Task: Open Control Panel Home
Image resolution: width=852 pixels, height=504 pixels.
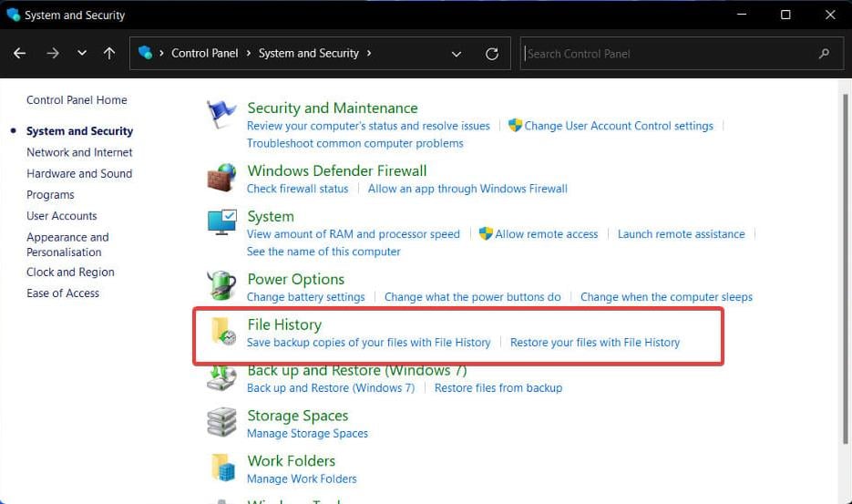Action: coord(77,100)
